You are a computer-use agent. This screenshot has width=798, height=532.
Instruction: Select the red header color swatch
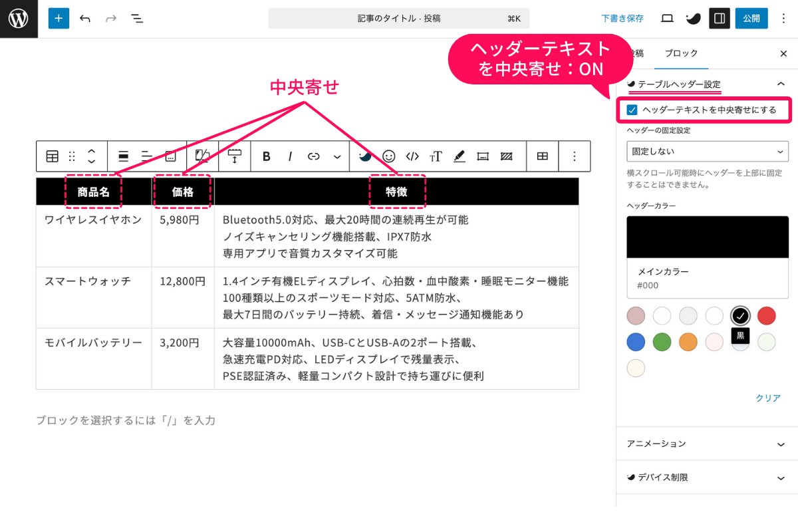pos(766,316)
